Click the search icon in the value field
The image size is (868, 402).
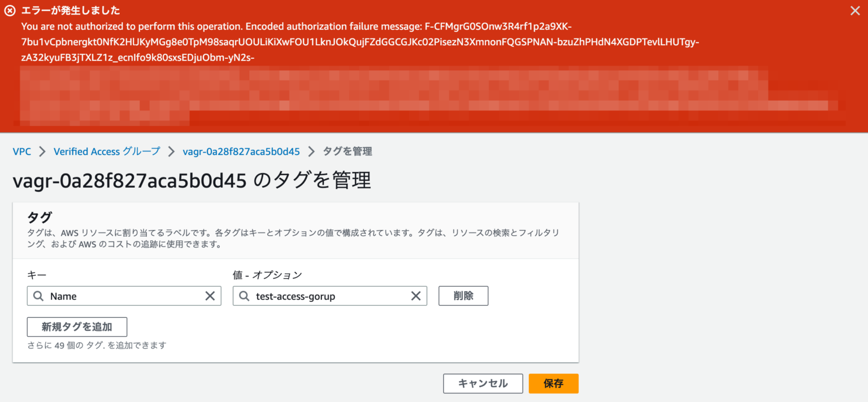pyautogui.click(x=244, y=296)
